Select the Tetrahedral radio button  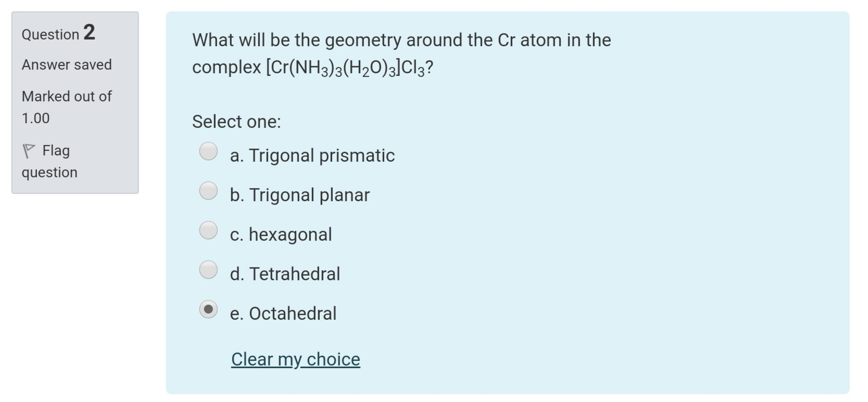coord(208,269)
